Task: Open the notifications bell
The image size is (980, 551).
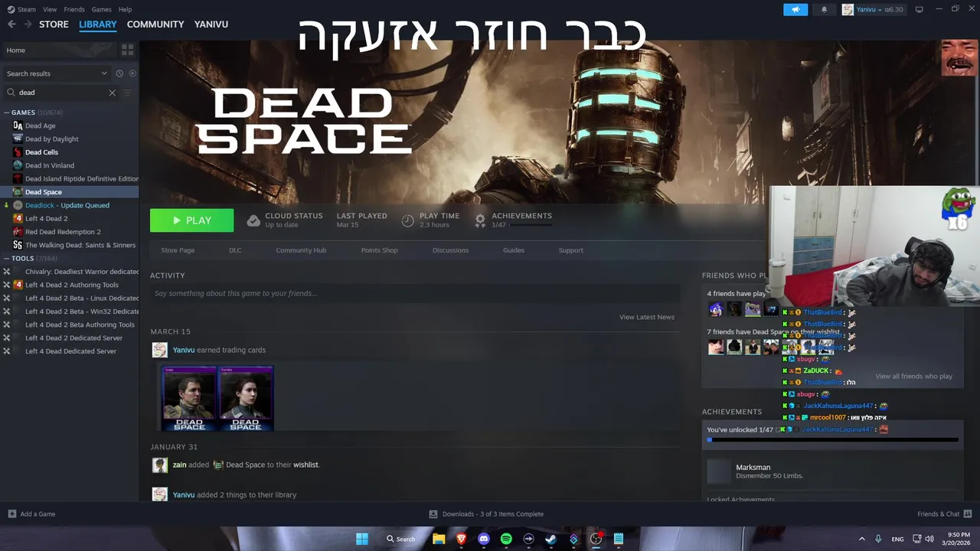Action: click(824, 9)
